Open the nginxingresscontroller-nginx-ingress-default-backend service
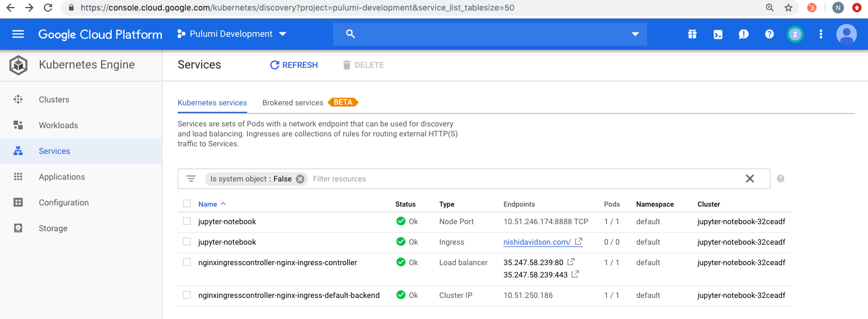The image size is (868, 319). tap(289, 295)
